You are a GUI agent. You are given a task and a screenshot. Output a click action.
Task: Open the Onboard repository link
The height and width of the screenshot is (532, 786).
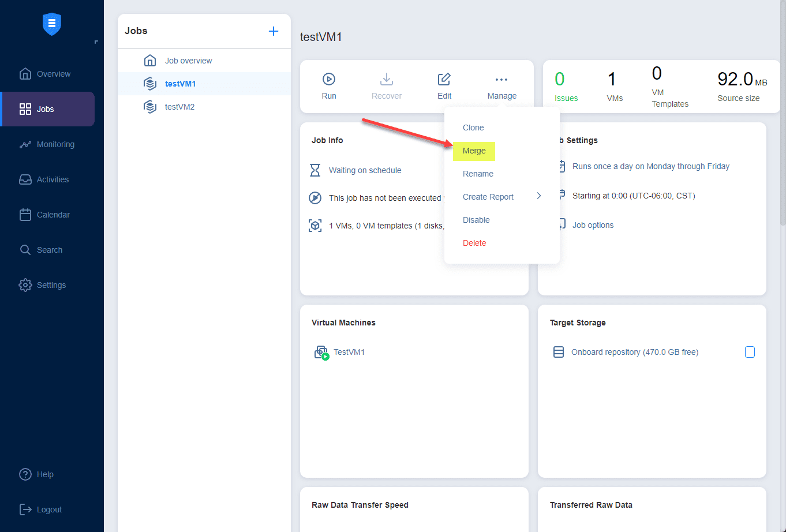tap(635, 352)
